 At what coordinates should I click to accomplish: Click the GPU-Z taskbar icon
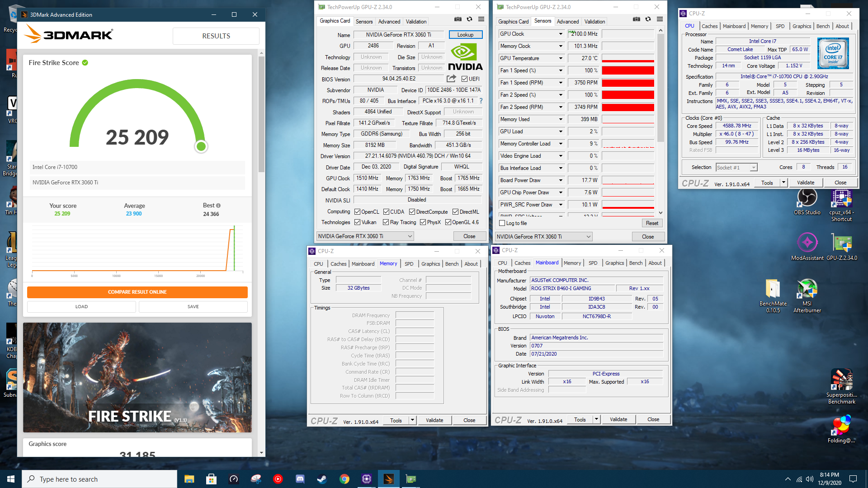[x=410, y=479]
